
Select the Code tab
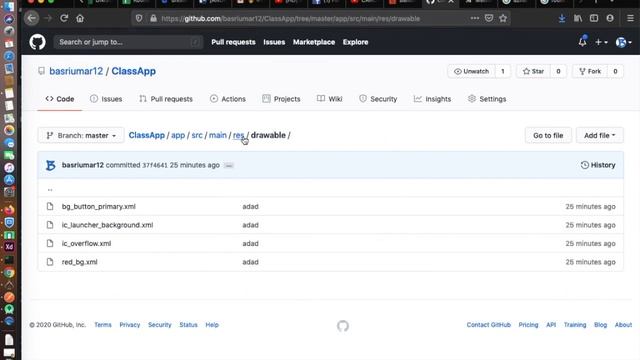60,99
